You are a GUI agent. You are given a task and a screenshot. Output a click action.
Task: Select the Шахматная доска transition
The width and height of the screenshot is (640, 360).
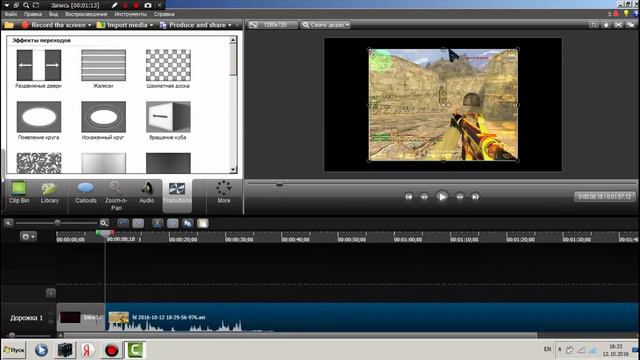168,65
